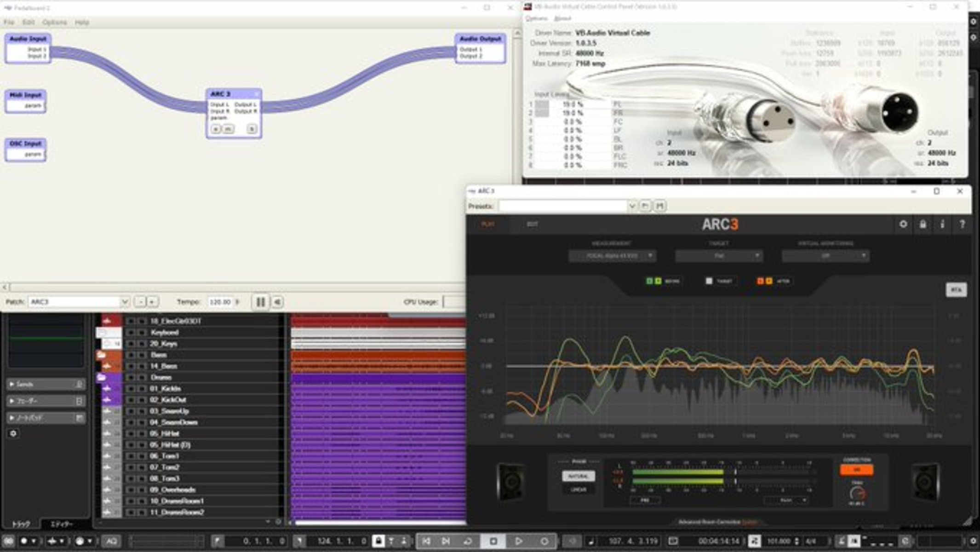Screen dimensions: 980x552
Task: Switch to EDIT tab in ARC3
Action: [532, 224]
